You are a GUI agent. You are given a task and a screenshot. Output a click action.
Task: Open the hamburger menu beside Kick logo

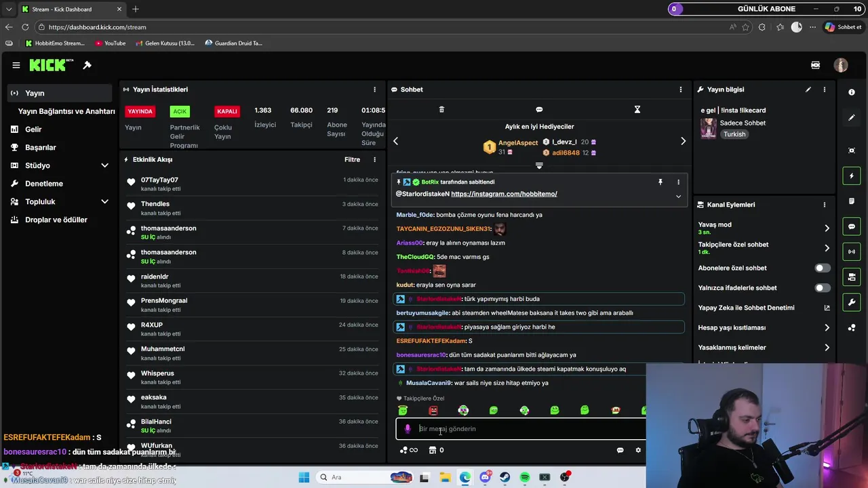16,65
